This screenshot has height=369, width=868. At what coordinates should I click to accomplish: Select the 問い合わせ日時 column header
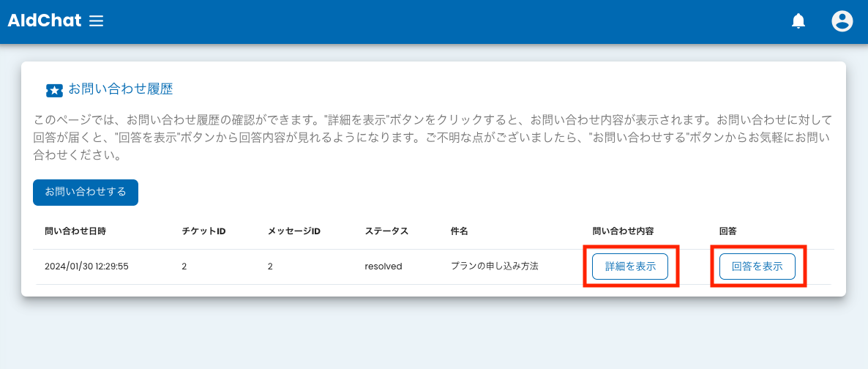click(x=75, y=231)
